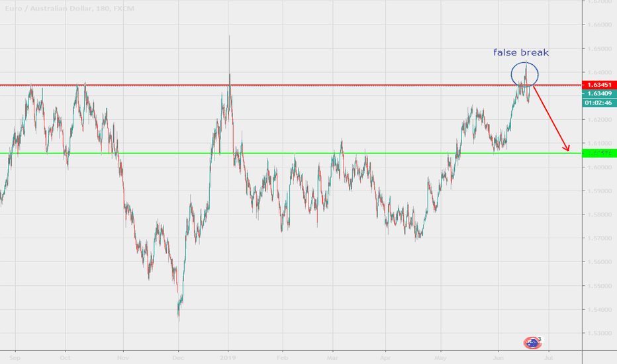This screenshot has width=617, height=364.
Task: Click the 1.57000 price axis label
Action: [600, 238]
